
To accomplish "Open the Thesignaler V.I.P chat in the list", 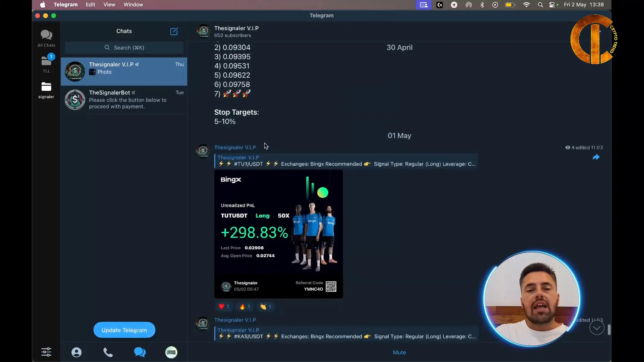I will 124,71.
